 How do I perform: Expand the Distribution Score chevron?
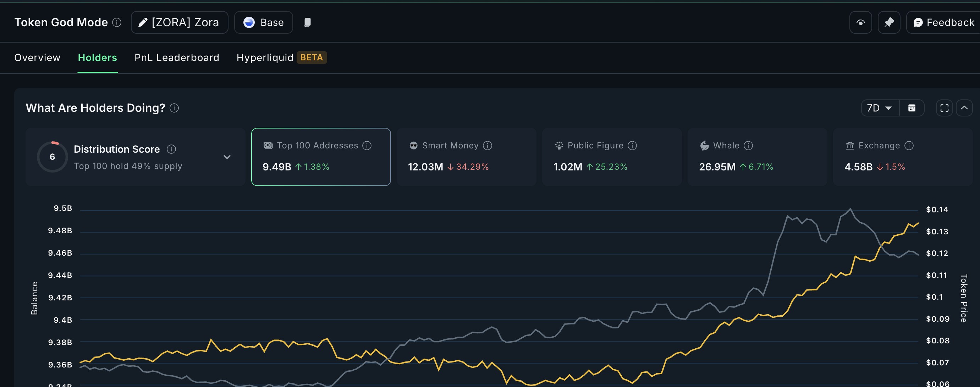(227, 157)
